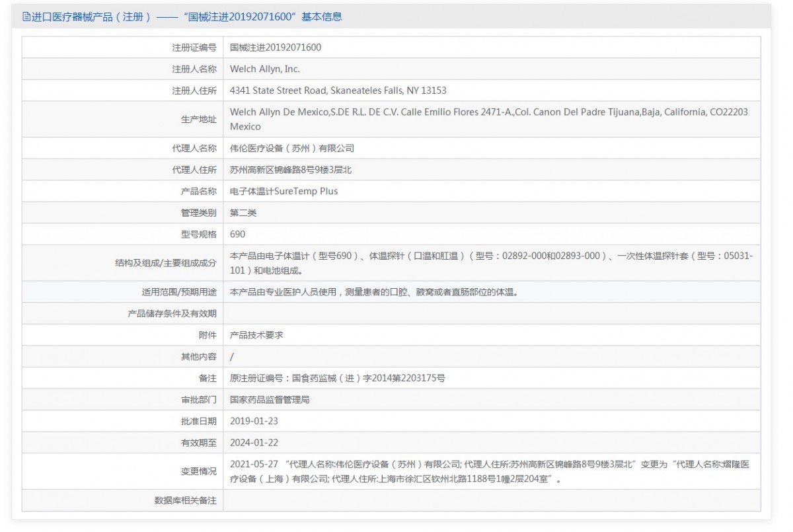Open the 产品技术要求 attachment
793x532 pixels.
[x=256, y=335]
